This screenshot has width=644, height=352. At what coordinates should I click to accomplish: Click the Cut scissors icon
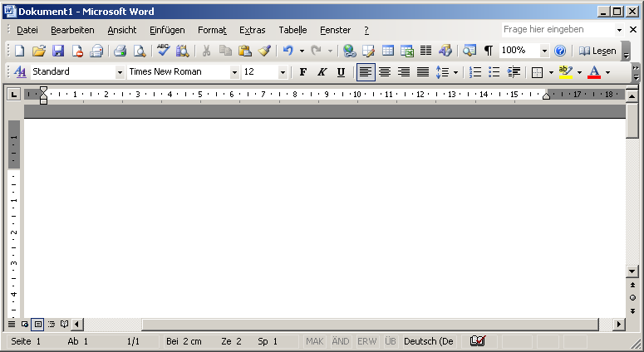pos(206,51)
